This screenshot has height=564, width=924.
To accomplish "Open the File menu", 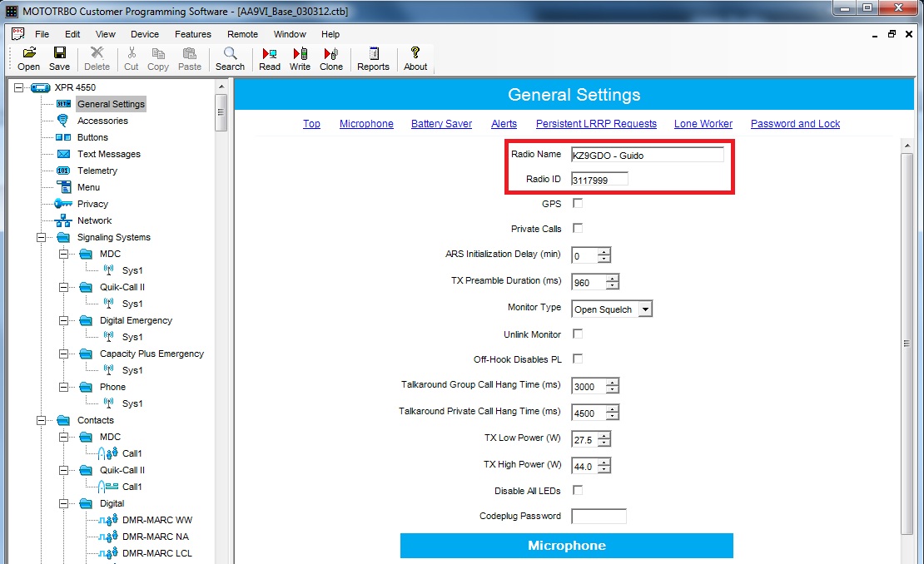I will (x=42, y=34).
